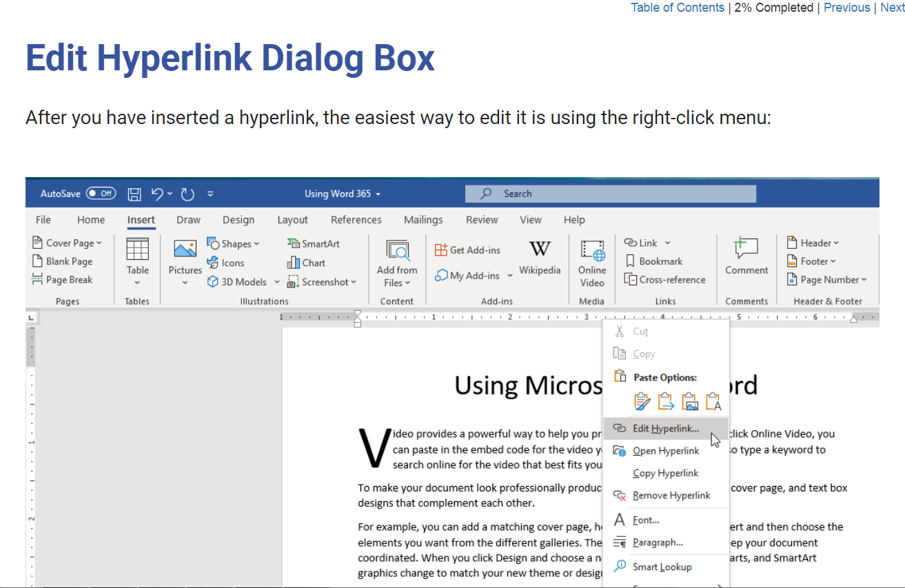
Task: Select the Insert ribbon tab
Action: 141,220
